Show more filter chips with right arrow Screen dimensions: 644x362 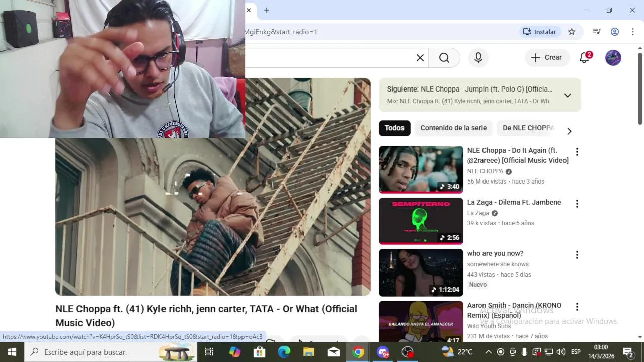(569, 131)
